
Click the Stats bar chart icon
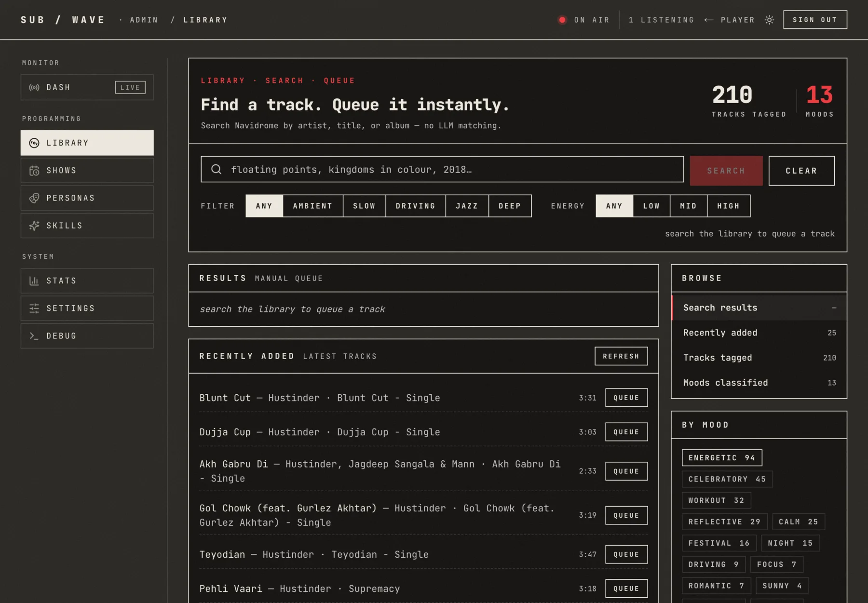point(34,281)
